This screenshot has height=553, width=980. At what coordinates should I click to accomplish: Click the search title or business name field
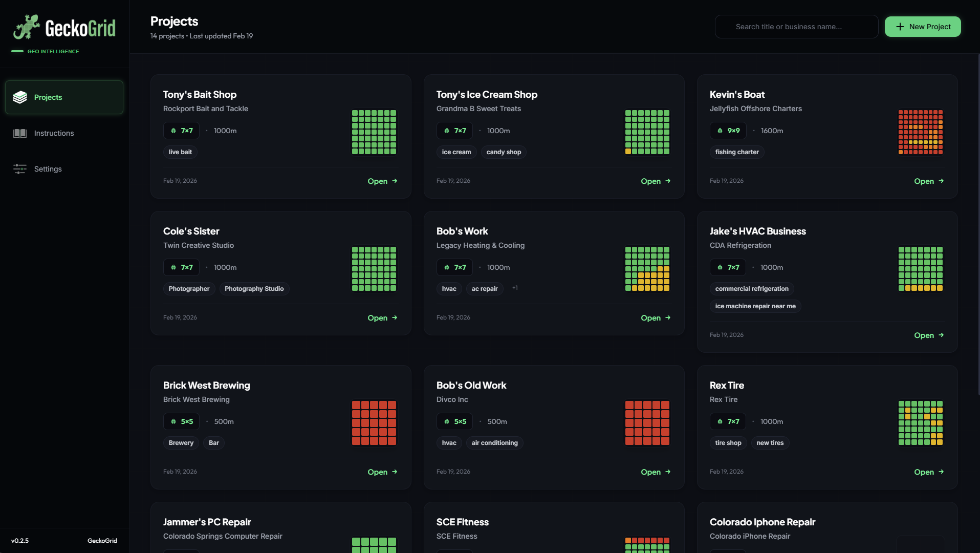tap(796, 26)
